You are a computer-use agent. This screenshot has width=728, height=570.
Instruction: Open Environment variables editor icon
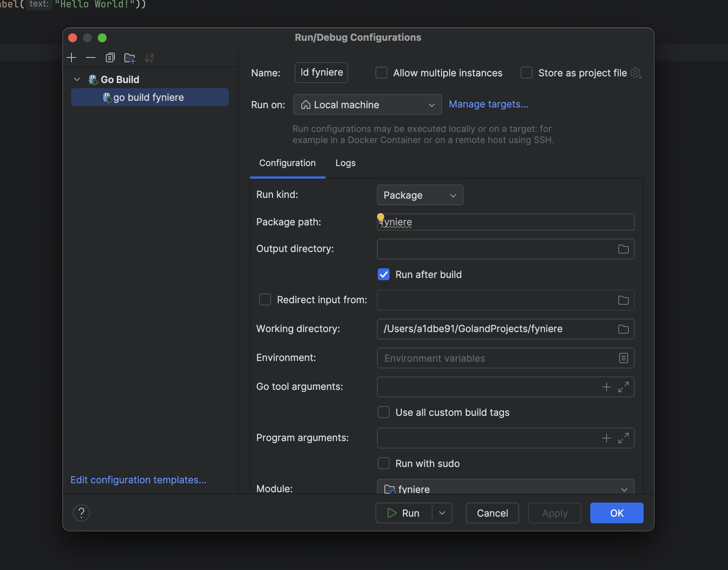pos(624,358)
